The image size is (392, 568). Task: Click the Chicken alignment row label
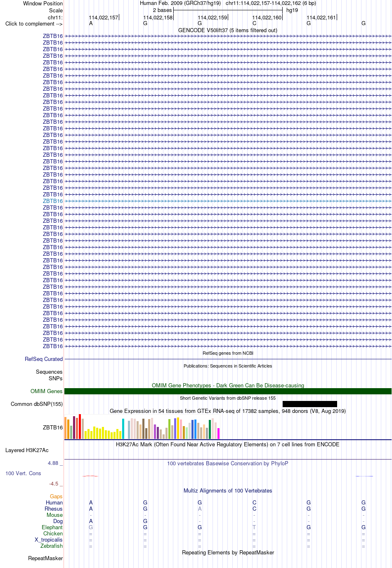pos(53,533)
